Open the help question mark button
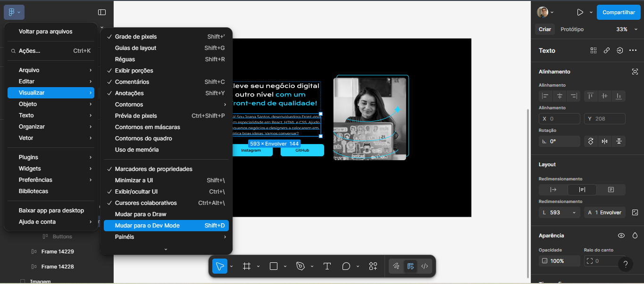The image size is (644, 284). click(x=626, y=264)
